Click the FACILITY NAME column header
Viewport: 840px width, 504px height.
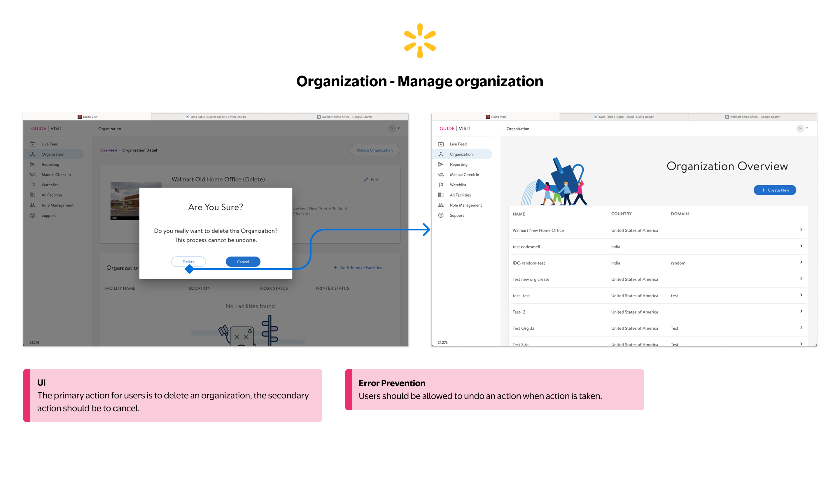pos(120,288)
